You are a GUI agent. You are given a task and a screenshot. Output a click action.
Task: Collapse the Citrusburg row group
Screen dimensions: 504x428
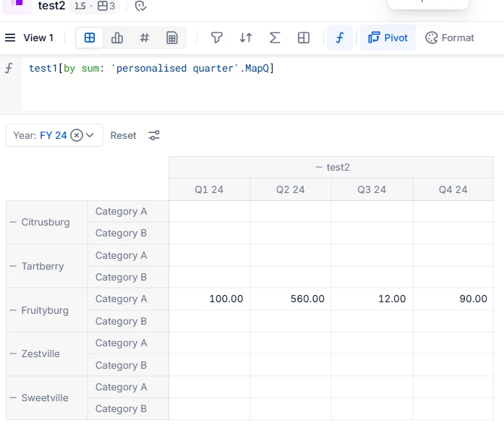point(12,222)
